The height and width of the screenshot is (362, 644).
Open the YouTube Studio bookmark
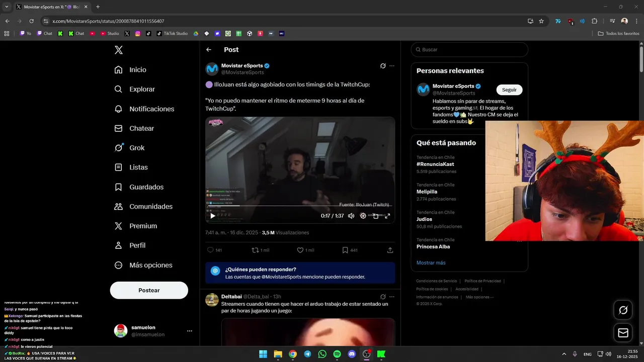tap(110, 34)
